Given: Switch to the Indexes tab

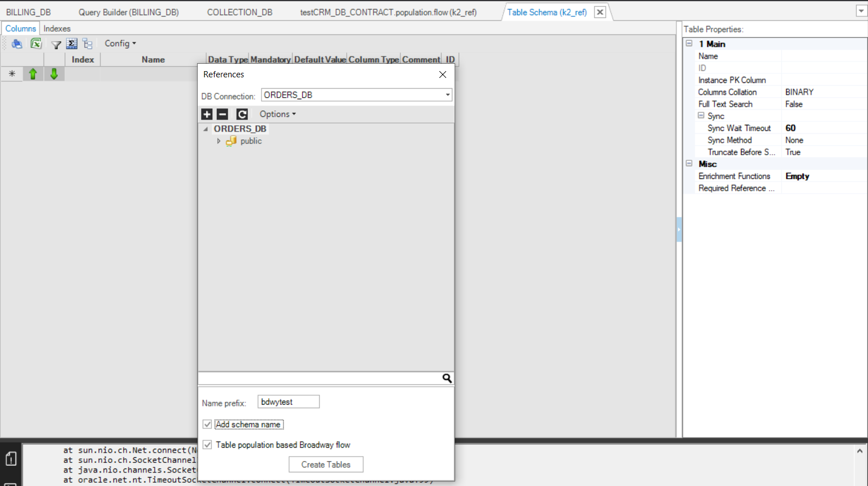Looking at the screenshot, I should point(57,28).
